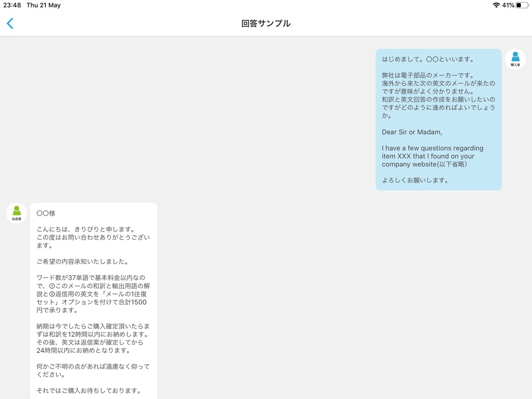Click the line Dear Sir or Madam,
Screen dimensions: 532x399
point(412,132)
